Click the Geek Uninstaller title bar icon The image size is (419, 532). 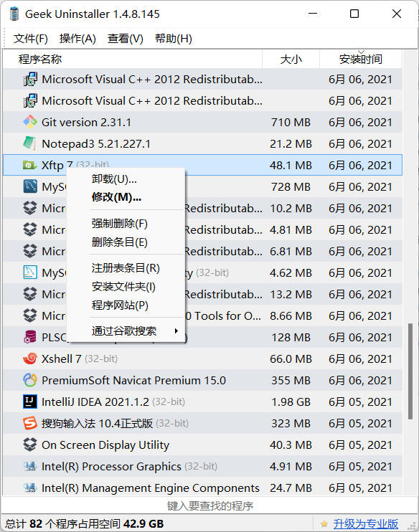pos(14,14)
